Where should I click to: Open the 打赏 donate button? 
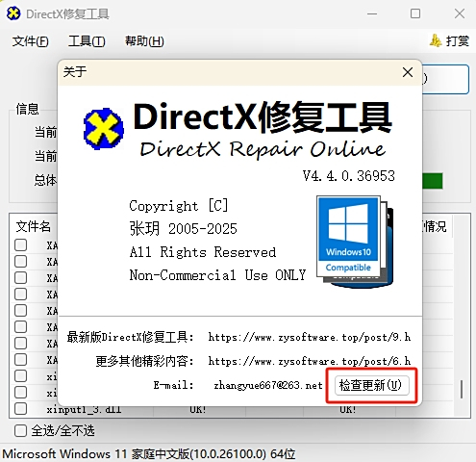pyautogui.click(x=449, y=40)
